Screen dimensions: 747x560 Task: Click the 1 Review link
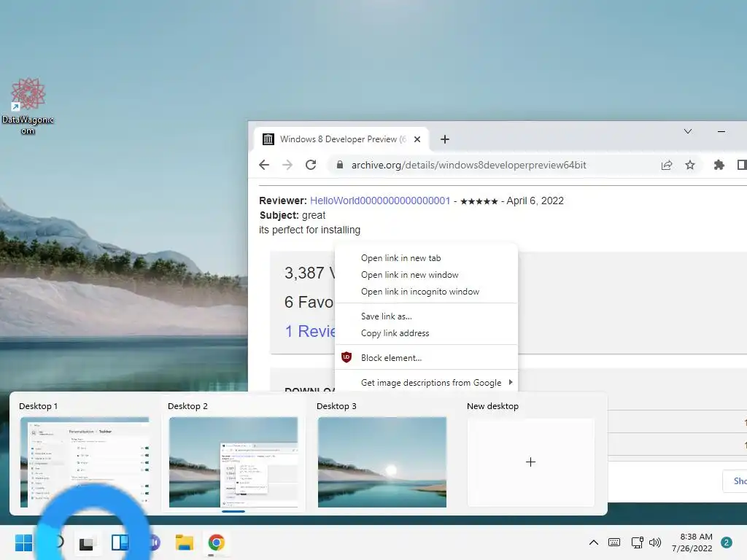tap(309, 331)
